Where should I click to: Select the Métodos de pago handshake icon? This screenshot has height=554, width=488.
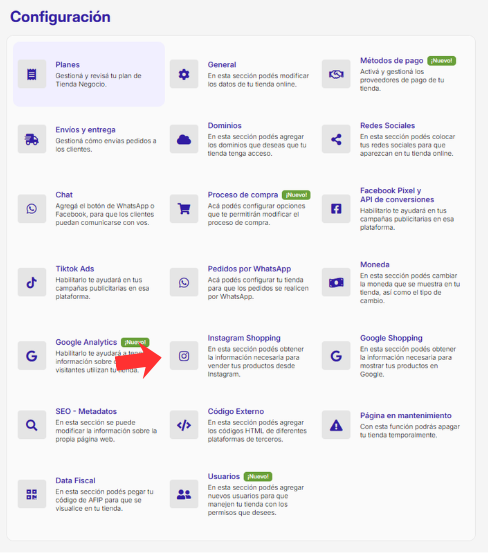[336, 74]
